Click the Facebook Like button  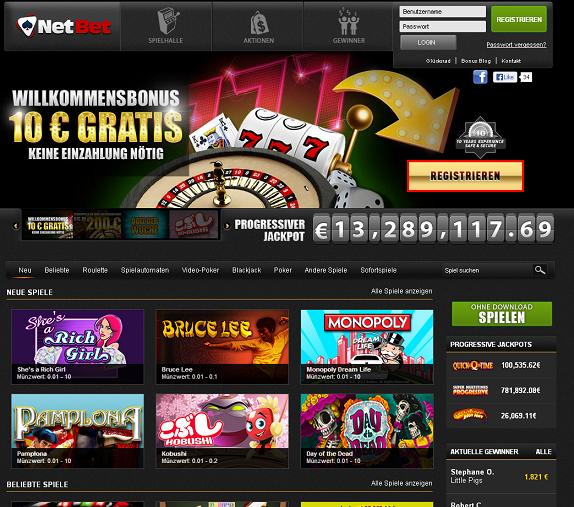(504, 77)
